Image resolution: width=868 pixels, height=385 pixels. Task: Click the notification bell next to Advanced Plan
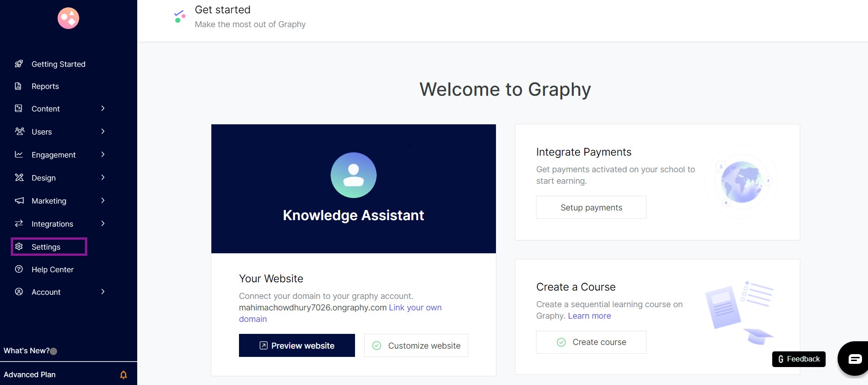pyautogui.click(x=123, y=375)
